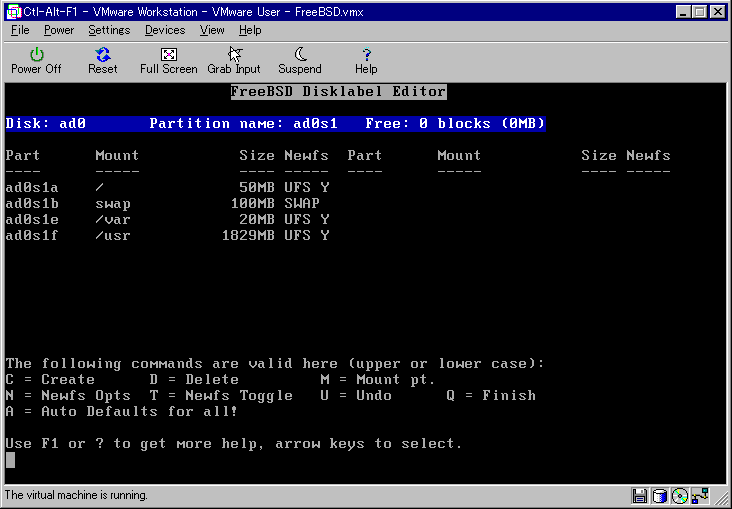Open the Help menu

coord(250,30)
